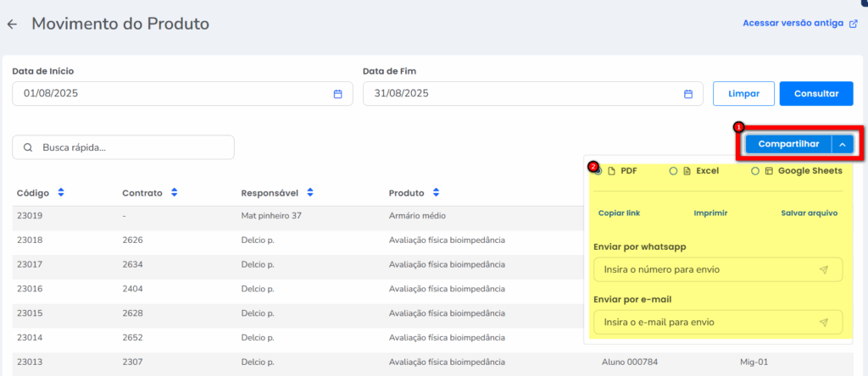Select the Excel export radio option

(x=673, y=171)
